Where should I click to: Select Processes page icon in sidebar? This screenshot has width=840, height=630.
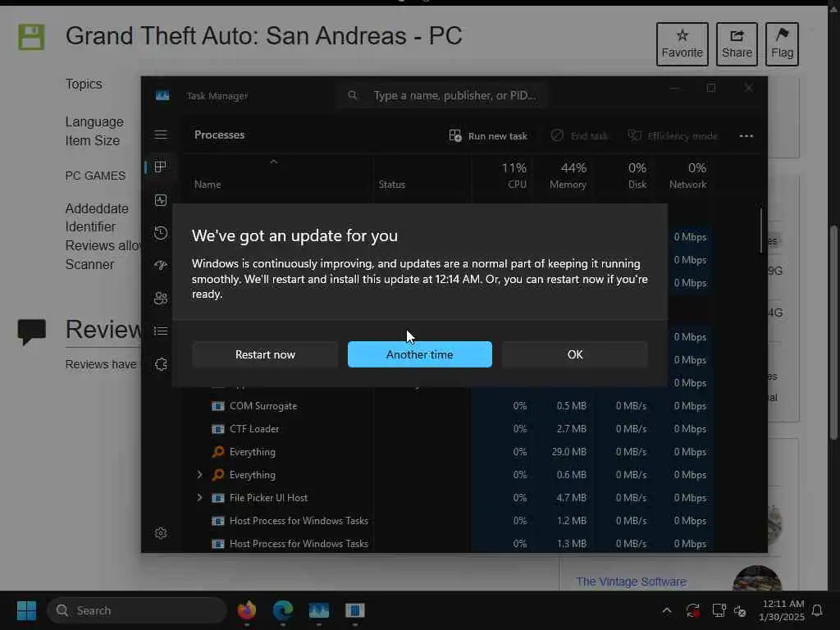(160, 167)
